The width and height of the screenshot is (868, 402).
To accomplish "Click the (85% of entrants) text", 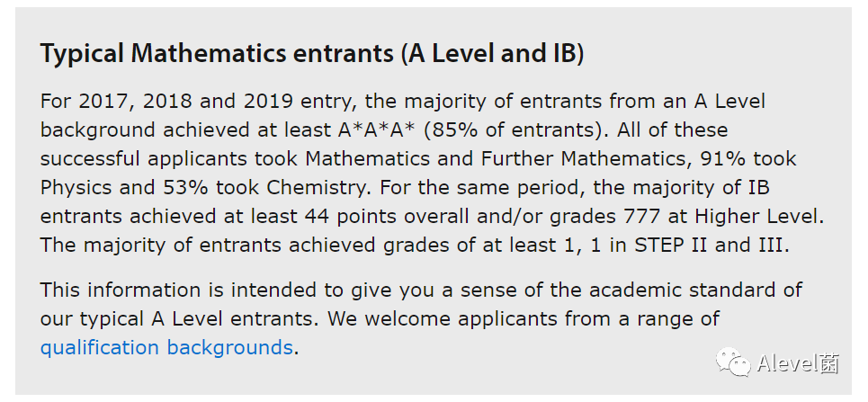I will pos(516,130).
